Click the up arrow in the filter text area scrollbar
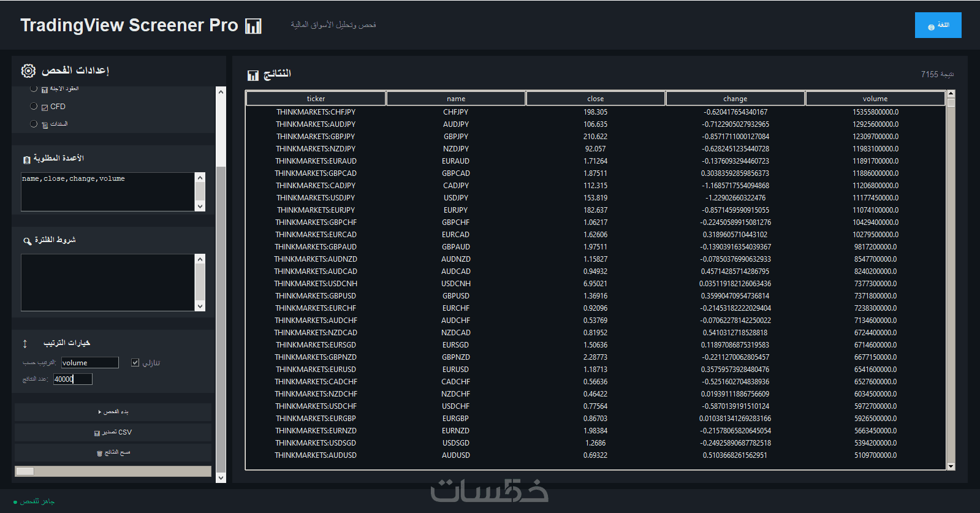980x513 pixels. (200, 259)
